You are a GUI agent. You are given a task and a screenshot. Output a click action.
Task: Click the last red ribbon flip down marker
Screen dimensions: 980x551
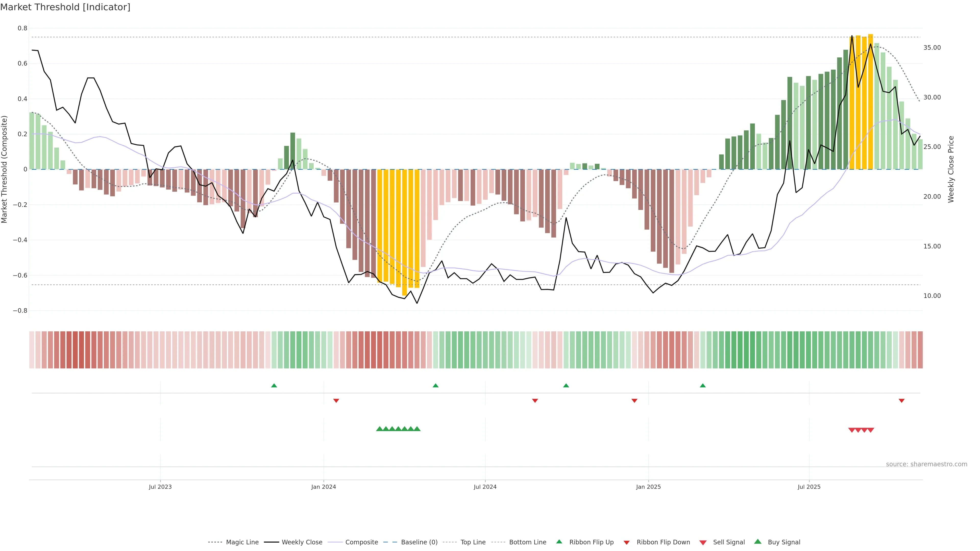[x=901, y=400]
